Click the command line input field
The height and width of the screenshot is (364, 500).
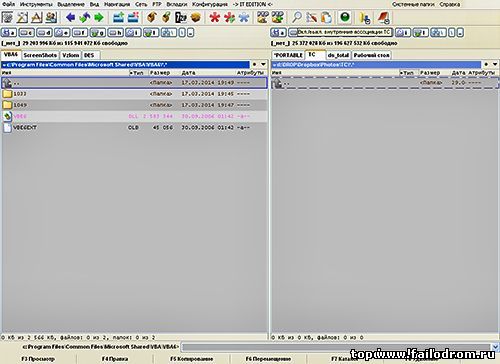pos(336,347)
